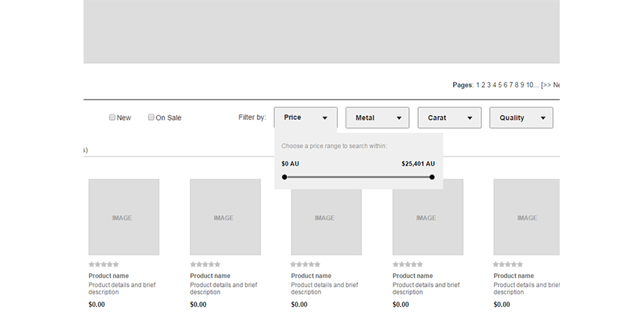Image resolution: width=644 pixels, height=315 pixels.
Task: Click the fifth product's star rating
Action: coord(508,264)
